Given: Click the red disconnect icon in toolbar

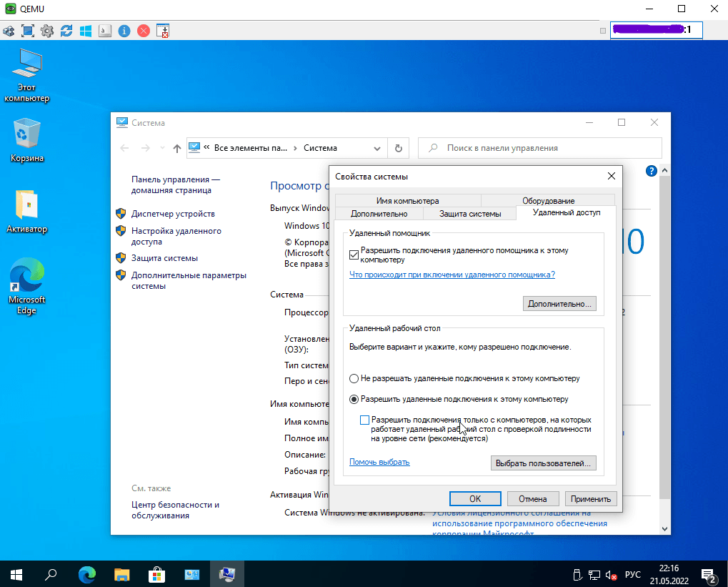Looking at the screenshot, I should (144, 31).
